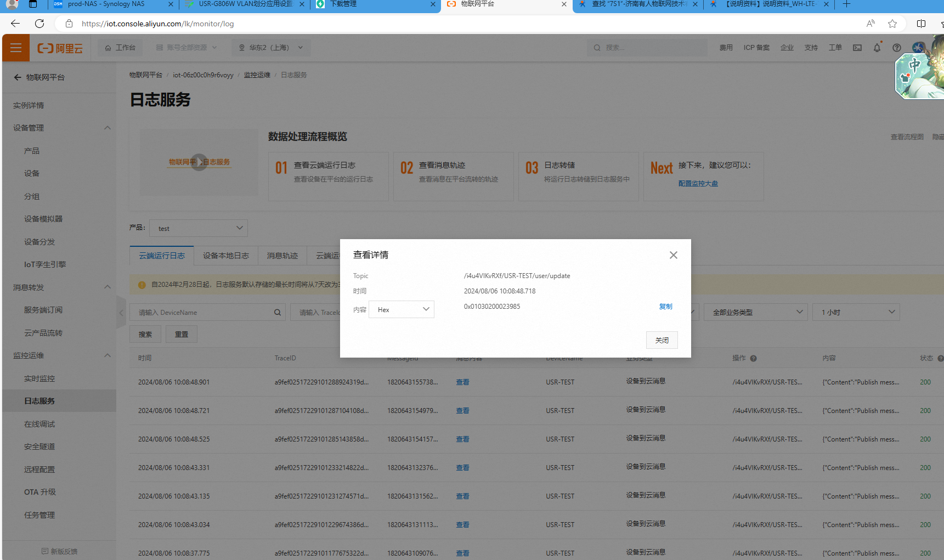This screenshot has height=560, width=944.
Task: Open the 产品 test dropdown
Action: [199, 228]
